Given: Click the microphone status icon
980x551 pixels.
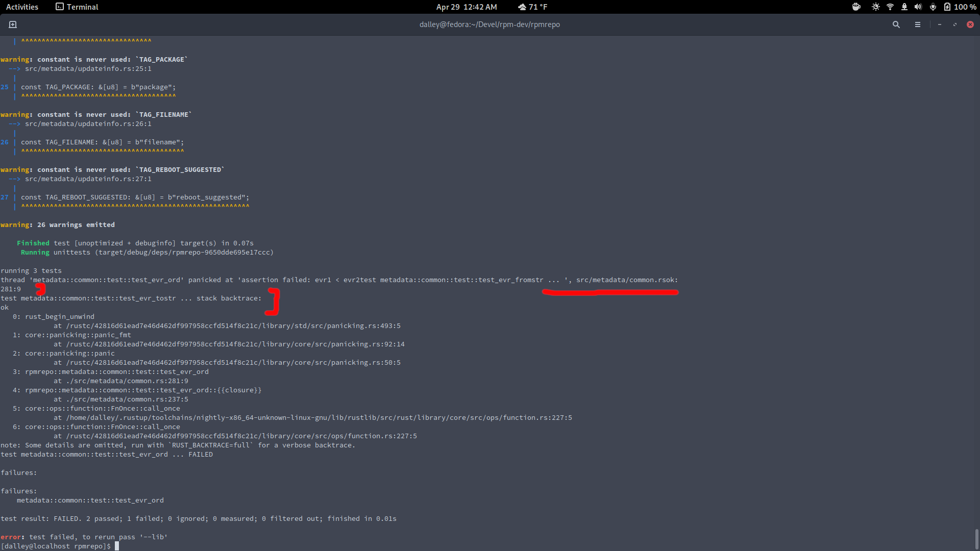Looking at the screenshot, I should coord(933,7).
